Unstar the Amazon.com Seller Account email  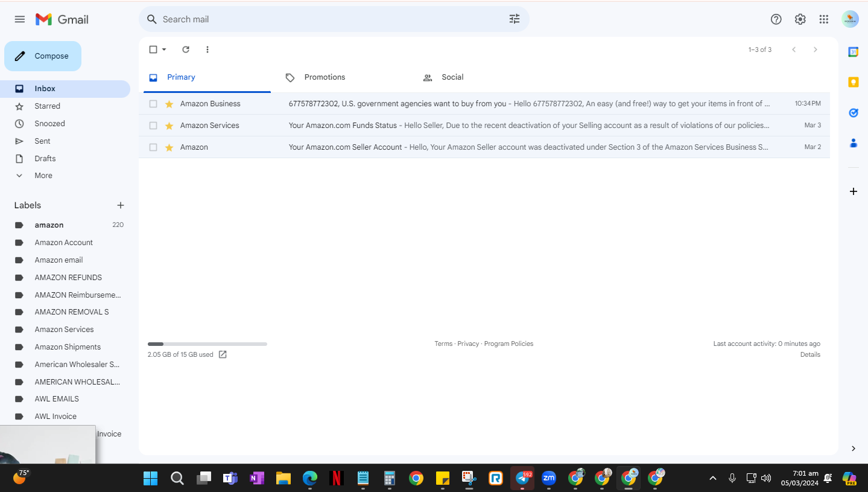click(x=169, y=147)
